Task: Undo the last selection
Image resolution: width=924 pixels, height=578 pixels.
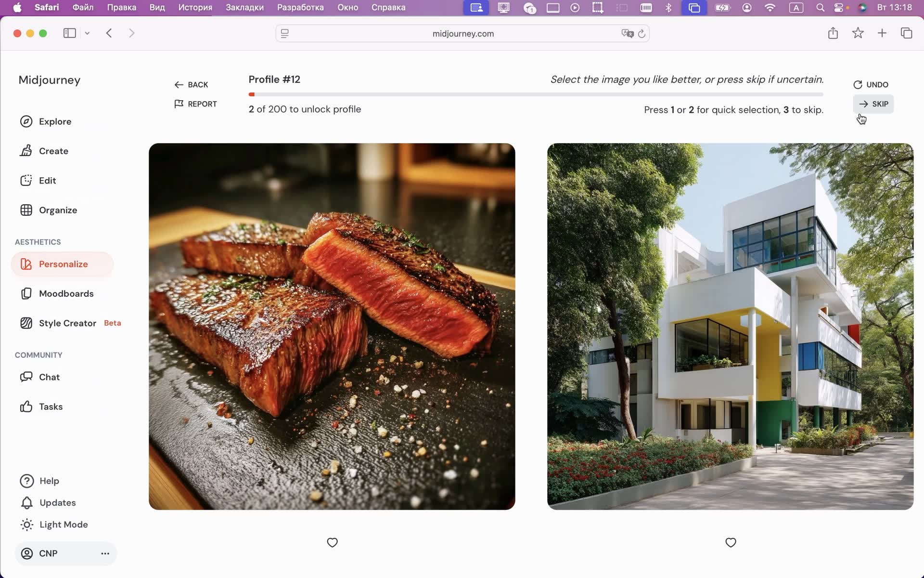Action: point(871,85)
